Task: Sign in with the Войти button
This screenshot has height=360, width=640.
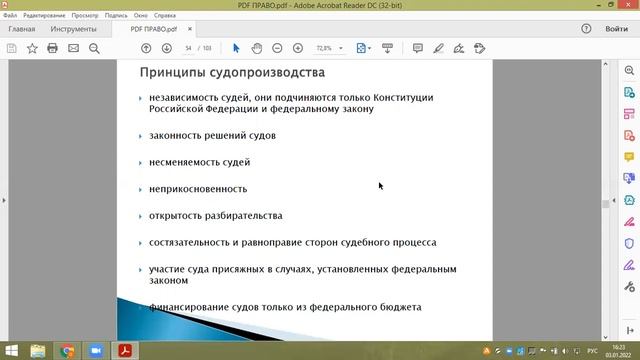Action: pos(616,29)
